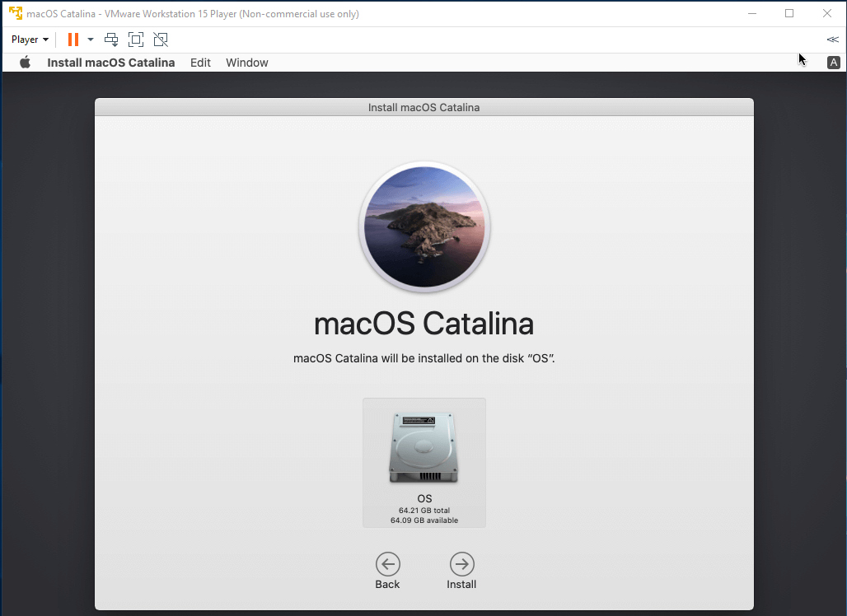
Task: Go Back to the previous step
Action: coord(388,564)
